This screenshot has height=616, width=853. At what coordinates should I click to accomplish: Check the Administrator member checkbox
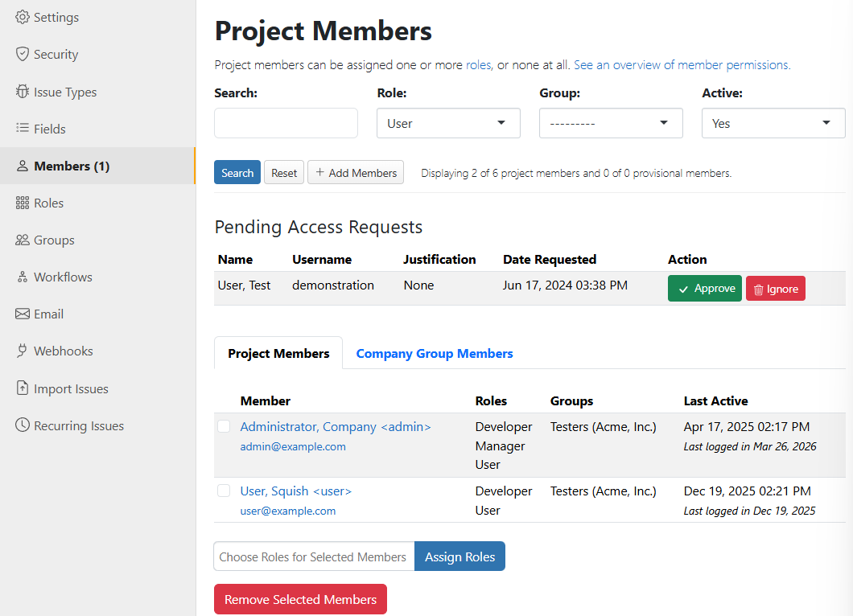(224, 426)
